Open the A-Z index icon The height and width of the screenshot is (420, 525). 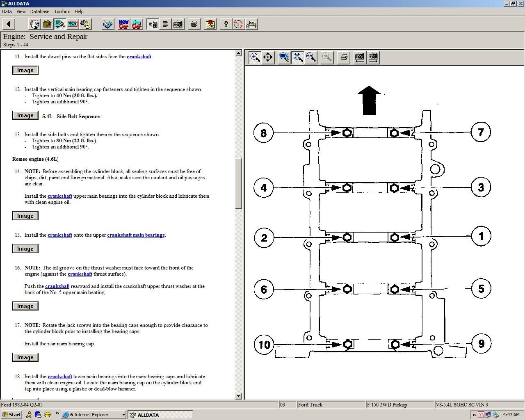238,24
